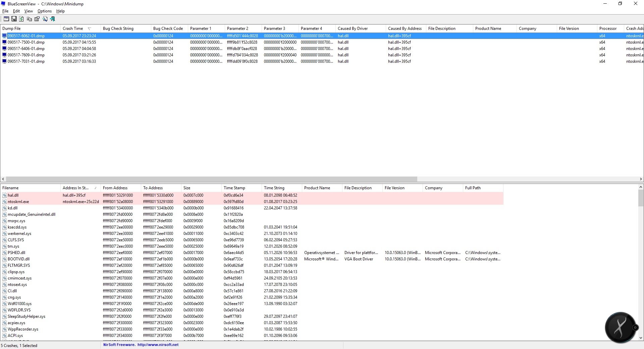Open the NirSoft website link in the status bar
The height and width of the screenshot is (349, 644).
(x=158, y=345)
